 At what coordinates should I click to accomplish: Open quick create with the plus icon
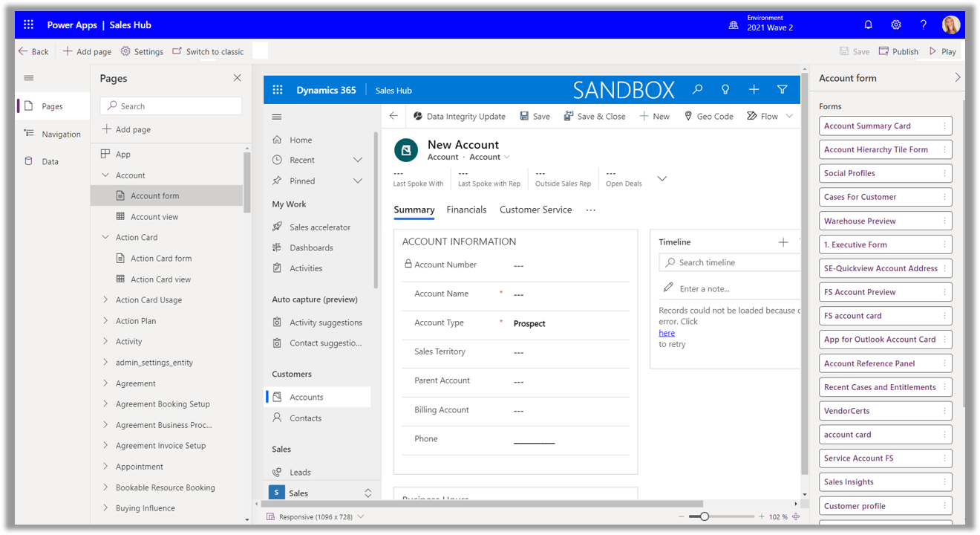(x=754, y=89)
